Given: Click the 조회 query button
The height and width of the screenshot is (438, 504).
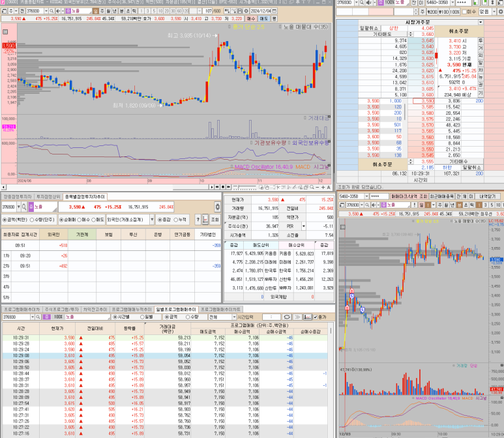Looking at the screenshot, I should pyautogui.click(x=215, y=220).
